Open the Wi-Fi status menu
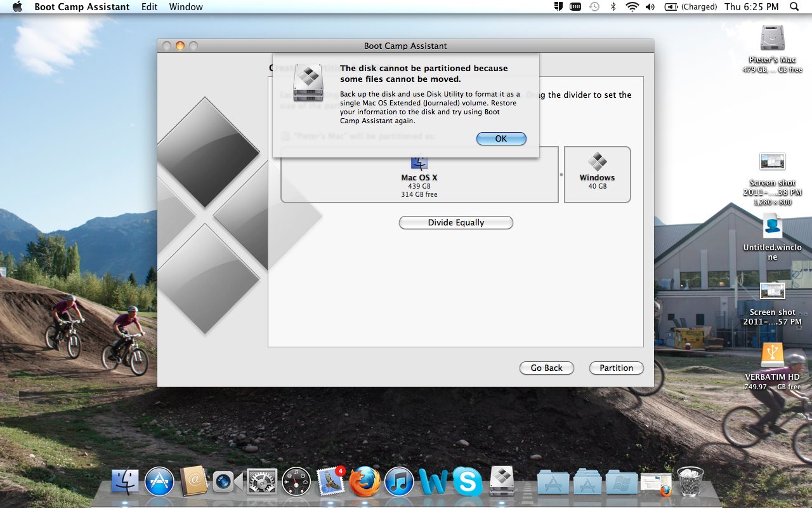Screen dimensions: 812x508 (x=632, y=7)
